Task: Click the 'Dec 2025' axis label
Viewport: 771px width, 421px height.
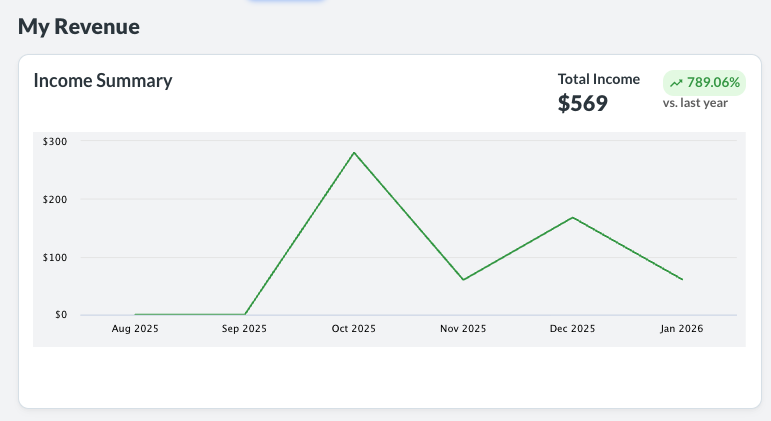Action: tap(572, 329)
